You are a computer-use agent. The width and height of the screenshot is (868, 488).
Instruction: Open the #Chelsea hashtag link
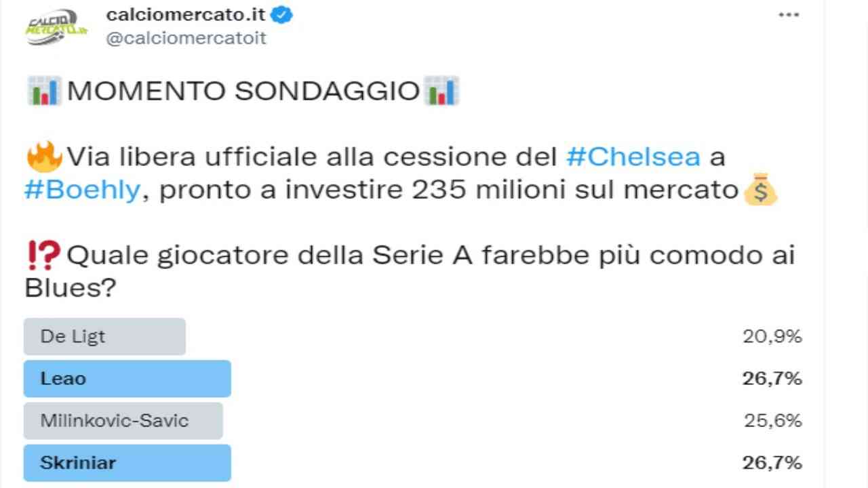pyautogui.click(x=633, y=157)
